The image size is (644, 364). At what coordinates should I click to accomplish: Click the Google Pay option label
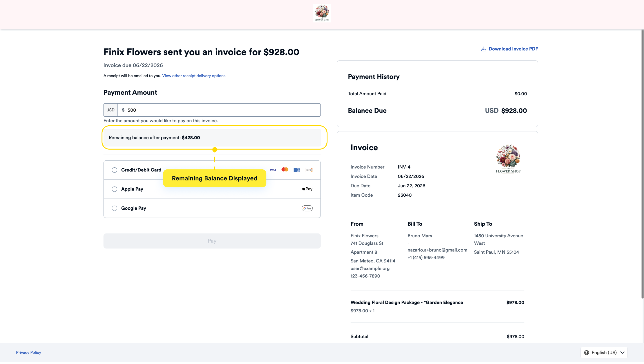[133, 208]
